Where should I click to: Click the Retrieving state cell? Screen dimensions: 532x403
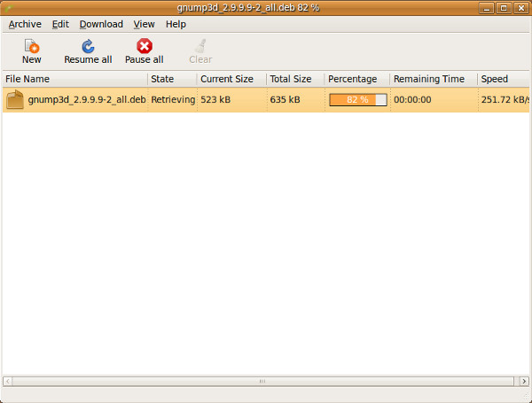173,100
